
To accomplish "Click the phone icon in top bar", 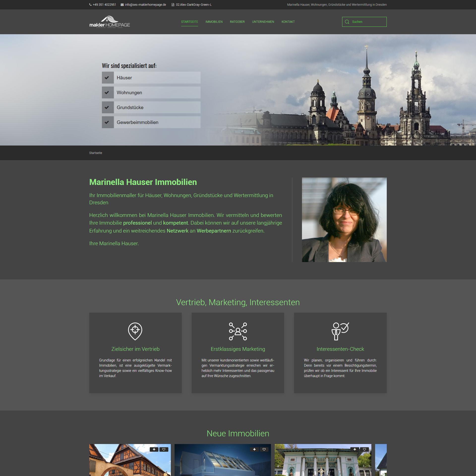I will coord(90,5).
